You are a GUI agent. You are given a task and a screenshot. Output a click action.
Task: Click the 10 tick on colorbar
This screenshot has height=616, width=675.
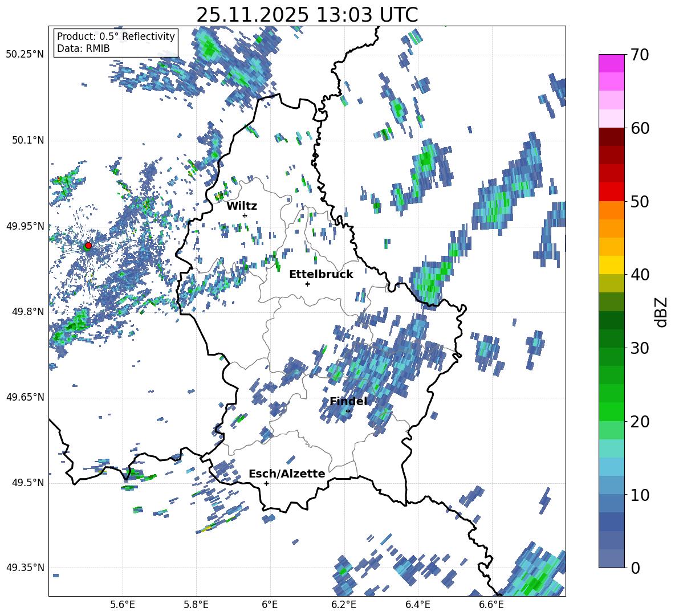click(x=639, y=495)
